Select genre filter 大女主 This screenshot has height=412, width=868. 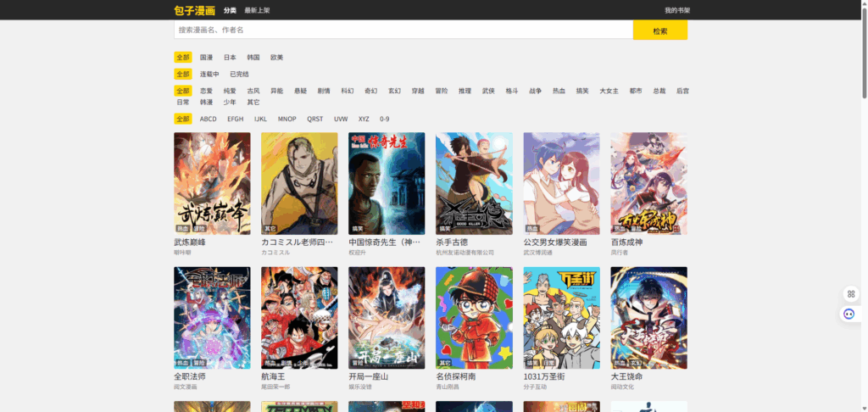(609, 91)
